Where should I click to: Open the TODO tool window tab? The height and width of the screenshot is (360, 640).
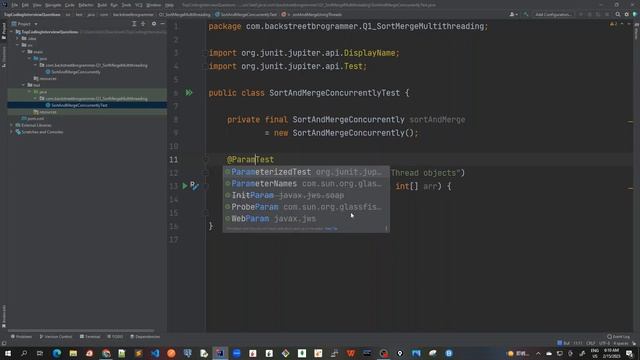[115, 337]
